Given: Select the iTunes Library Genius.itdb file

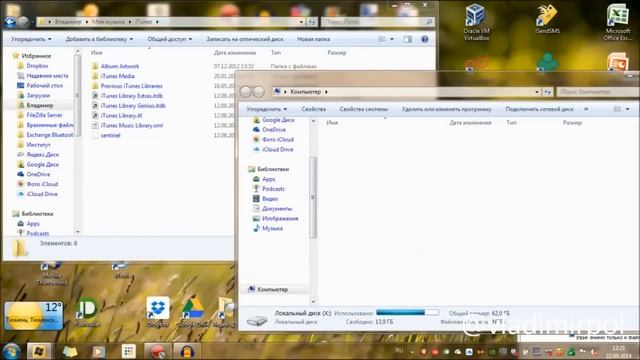Looking at the screenshot, I should 133,106.
